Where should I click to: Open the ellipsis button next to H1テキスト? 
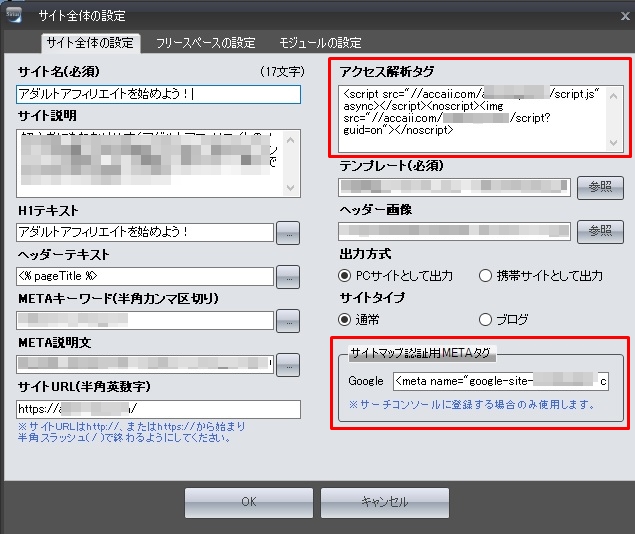tap(288, 233)
